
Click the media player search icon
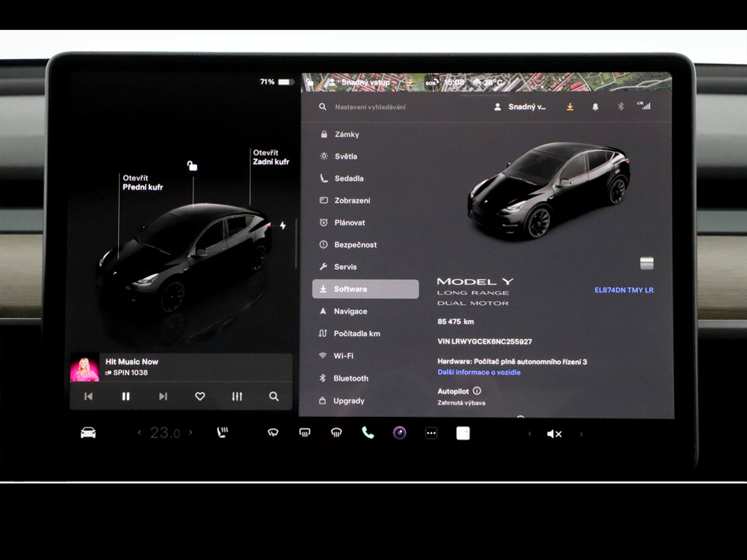pyautogui.click(x=274, y=396)
